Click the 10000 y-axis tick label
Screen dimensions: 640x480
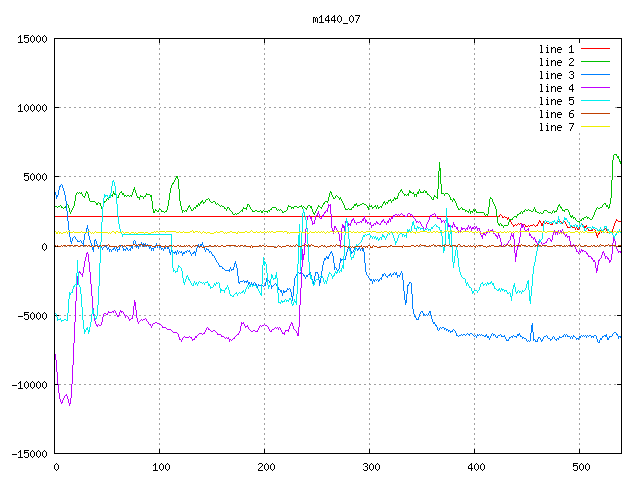[x=32, y=108]
